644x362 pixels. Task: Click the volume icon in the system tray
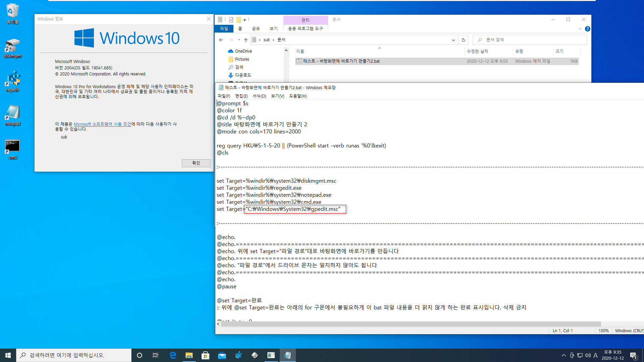(588, 355)
